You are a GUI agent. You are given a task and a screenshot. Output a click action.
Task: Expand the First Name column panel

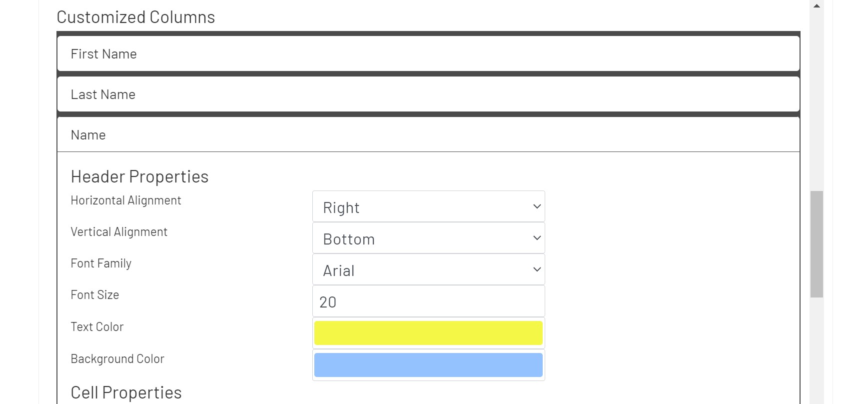coord(428,53)
